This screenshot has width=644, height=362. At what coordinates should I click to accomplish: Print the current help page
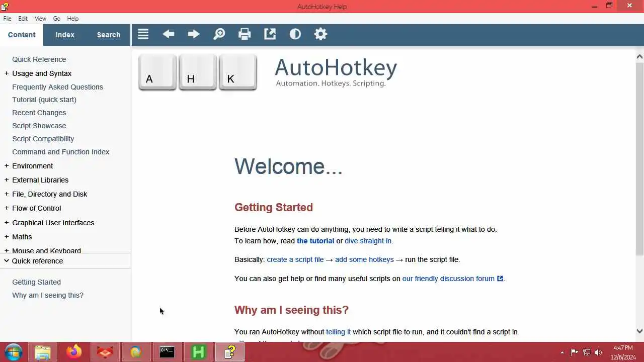point(245,34)
